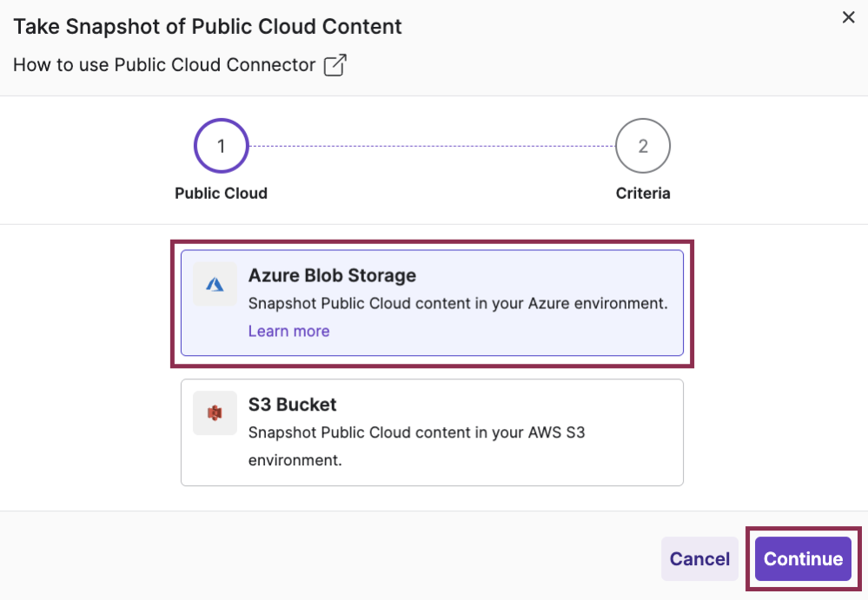Click the Public Cloud step label
The image size is (868, 600).
(222, 193)
